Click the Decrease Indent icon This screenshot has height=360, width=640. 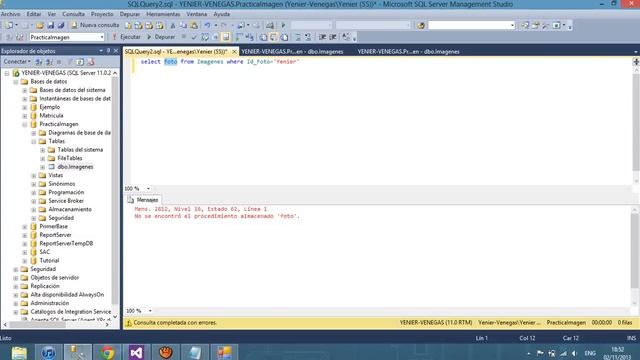click(322, 37)
